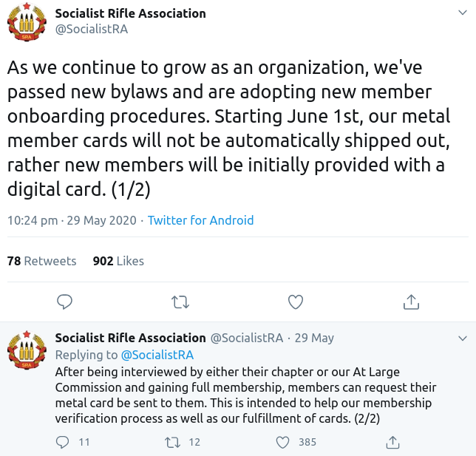The image size is (476, 456).
Task: Retweet the reply tweet with 12 retweets
Action: (172, 443)
